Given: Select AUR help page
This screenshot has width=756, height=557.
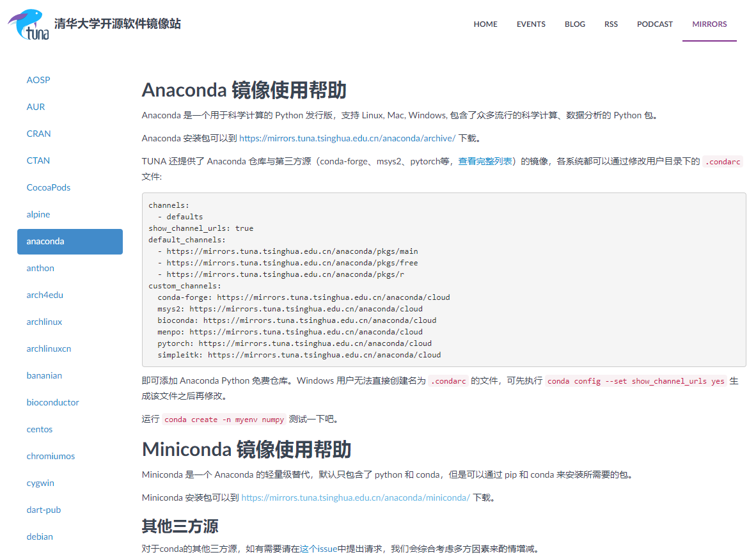Looking at the screenshot, I should click(36, 107).
